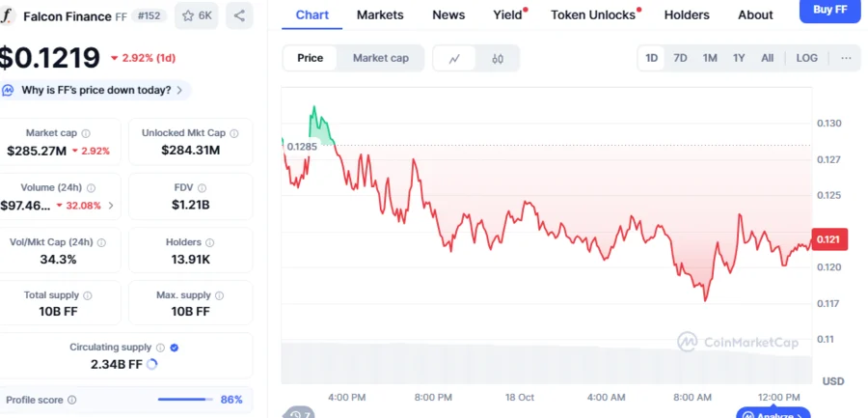Open the three-dot chart options menu
Screen dimensions: 868x418
point(846,58)
